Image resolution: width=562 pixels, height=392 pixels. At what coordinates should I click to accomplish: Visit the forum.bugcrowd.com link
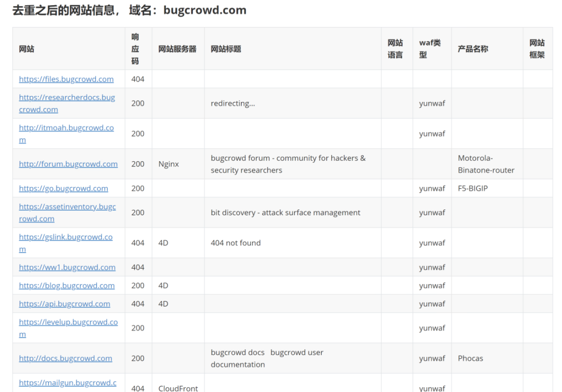pyautogui.click(x=68, y=164)
